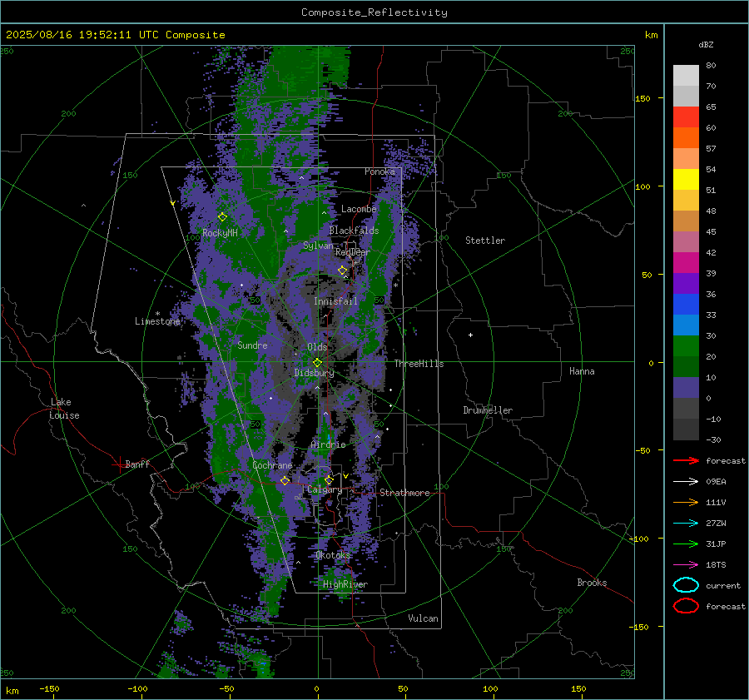Click the red 60–65 dBZ swatch
This screenshot has width=749, height=700.
click(686, 117)
